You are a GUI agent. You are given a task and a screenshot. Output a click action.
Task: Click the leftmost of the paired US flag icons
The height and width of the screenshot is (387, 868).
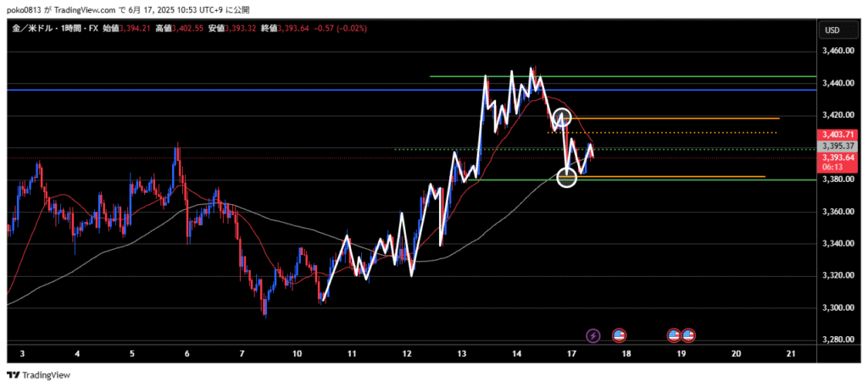675,335
